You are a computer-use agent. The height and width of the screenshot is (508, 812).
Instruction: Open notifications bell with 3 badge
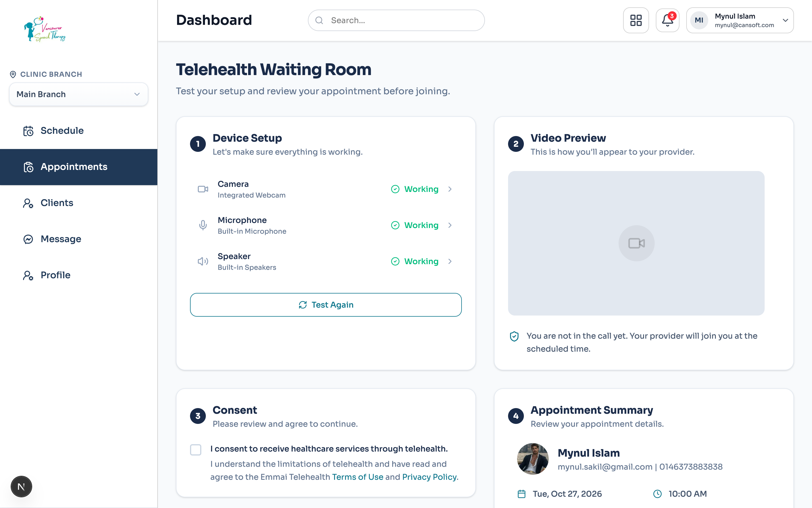(x=667, y=20)
